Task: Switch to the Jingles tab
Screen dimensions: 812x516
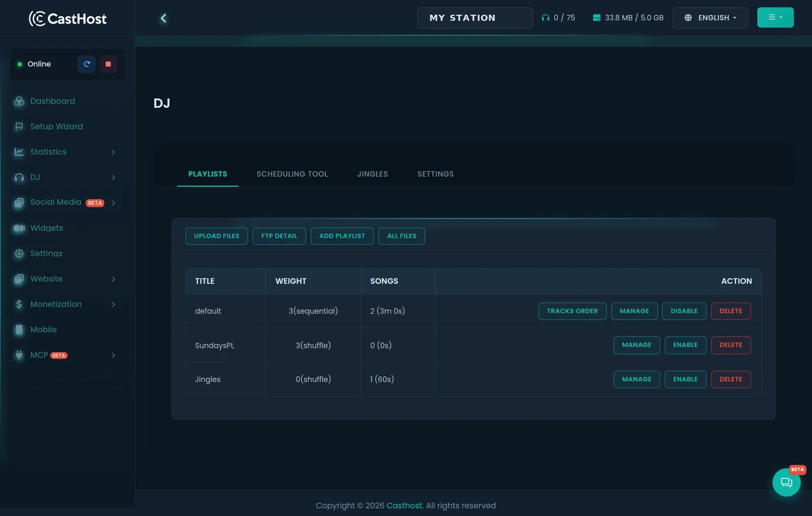Action: pyautogui.click(x=373, y=174)
